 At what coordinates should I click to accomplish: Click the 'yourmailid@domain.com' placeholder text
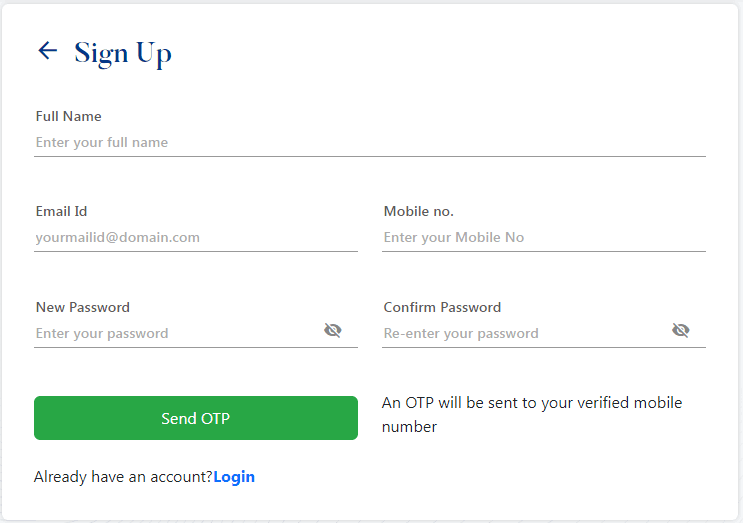click(x=118, y=238)
